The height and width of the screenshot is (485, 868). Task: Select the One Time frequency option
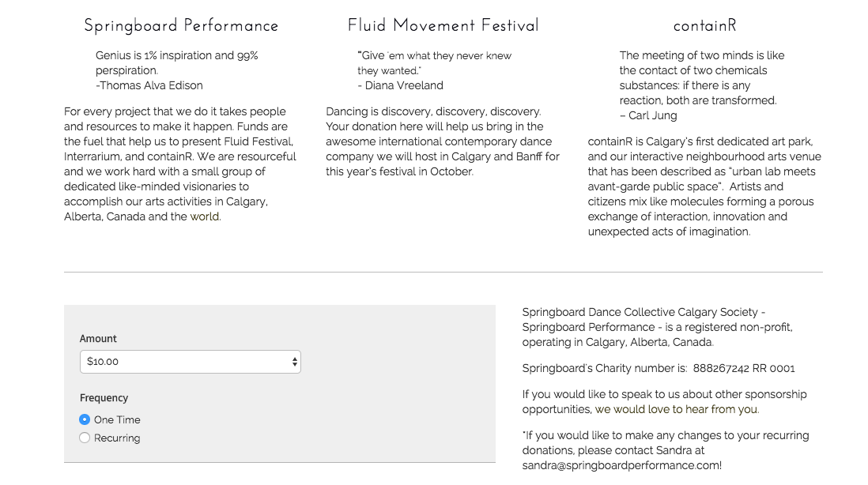pyautogui.click(x=84, y=419)
